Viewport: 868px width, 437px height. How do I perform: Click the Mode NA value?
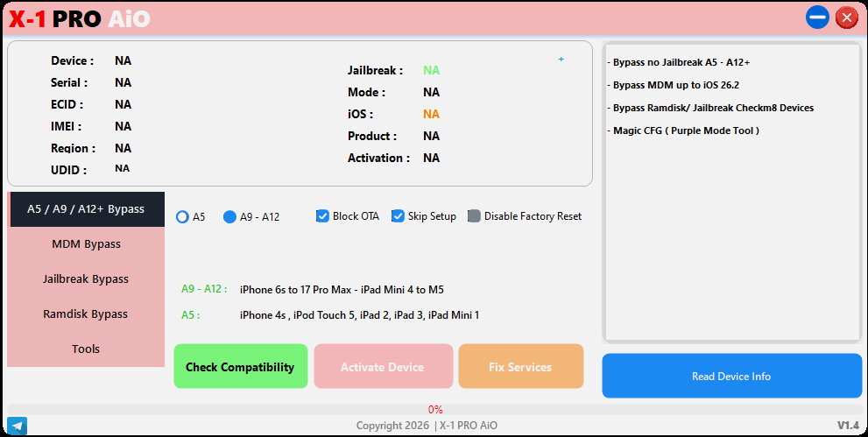(x=431, y=92)
